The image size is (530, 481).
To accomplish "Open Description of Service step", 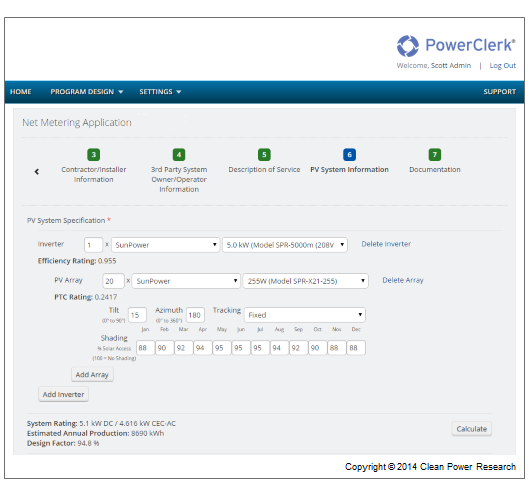I will pos(264,169).
